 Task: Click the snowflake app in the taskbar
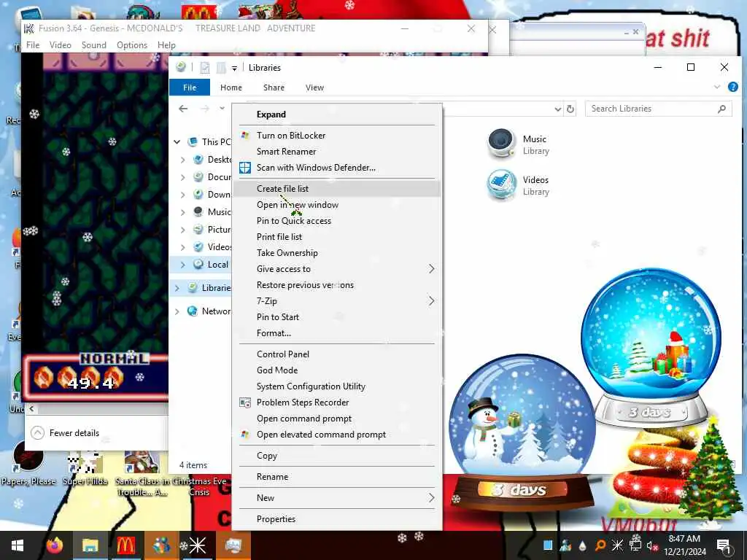pyautogui.click(x=197, y=545)
